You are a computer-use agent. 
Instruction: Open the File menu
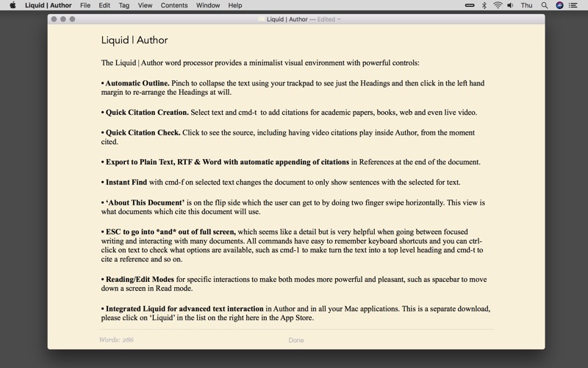tap(85, 5)
